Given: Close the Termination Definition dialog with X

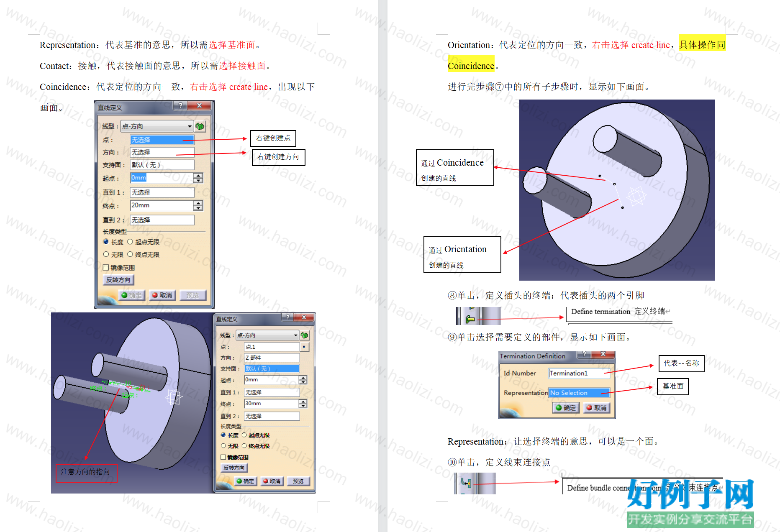Looking at the screenshot, I should (x=603, y=354).
